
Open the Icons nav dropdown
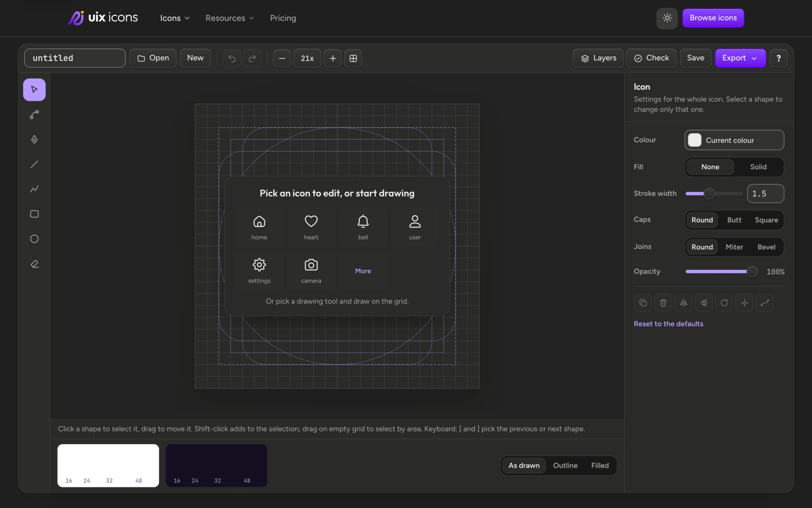click(x=175, y=18)
